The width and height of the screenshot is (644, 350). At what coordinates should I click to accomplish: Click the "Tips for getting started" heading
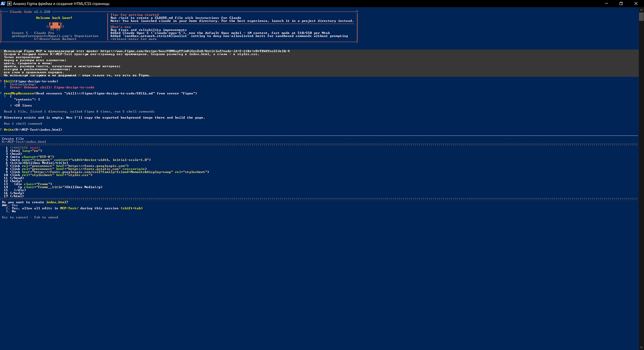[x=135, y=15]
